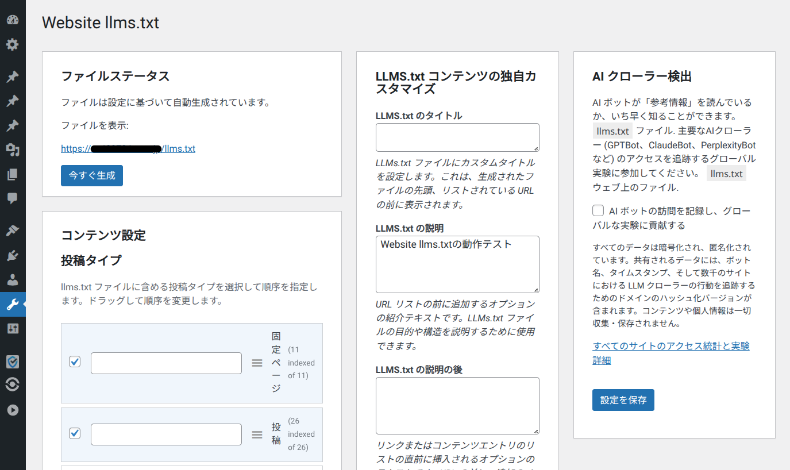Click the (26 indexed of 26) count text
This screenshot has width=790, height=470.
coord(301,434)
